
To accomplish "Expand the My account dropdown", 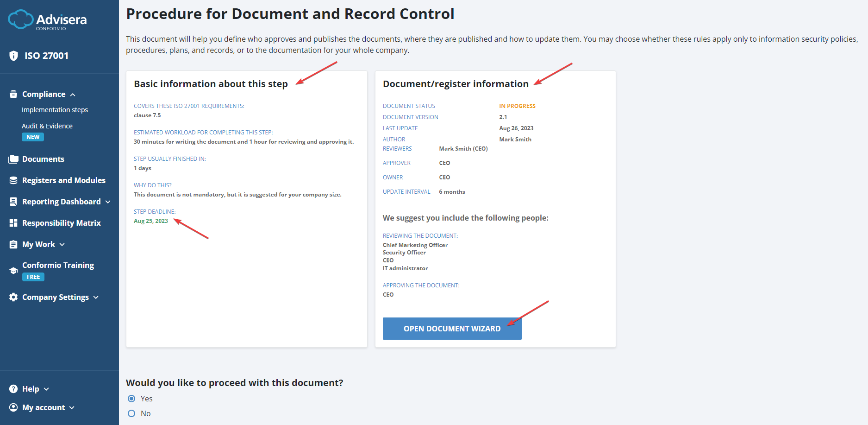I will pyautogui.click(x=72, y=407).
